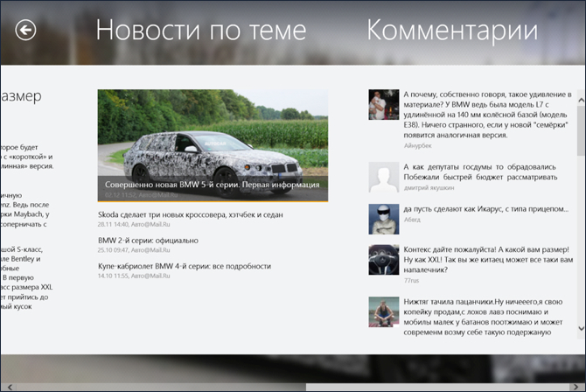Click username 'Абегд'
Viewport: 586px width, 392px height.
412,220
